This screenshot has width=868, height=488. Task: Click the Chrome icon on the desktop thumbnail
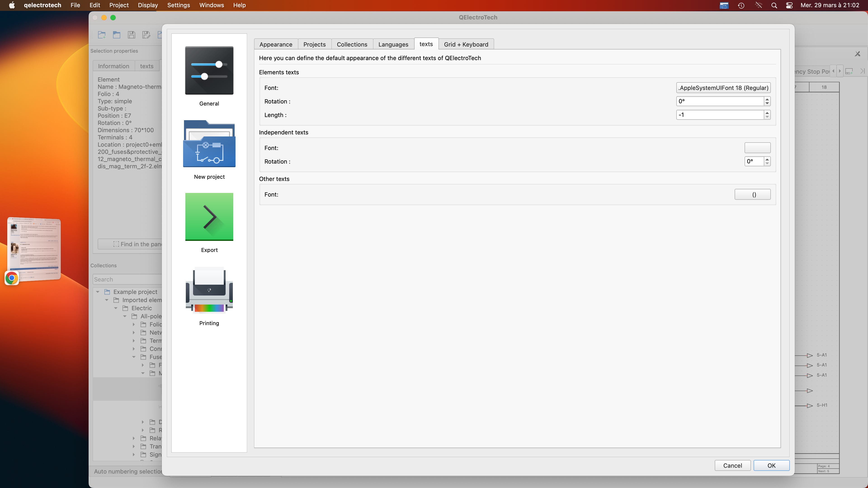tap(12, 278)
